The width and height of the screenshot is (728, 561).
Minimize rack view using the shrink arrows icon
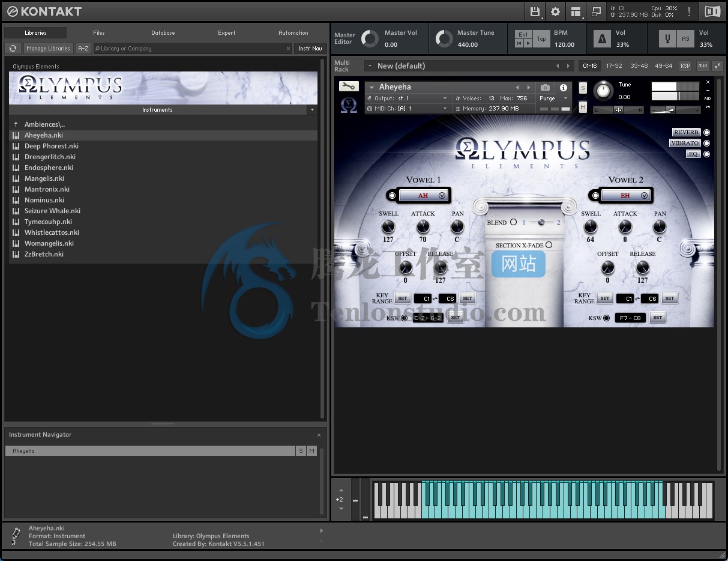click(718, 66)
